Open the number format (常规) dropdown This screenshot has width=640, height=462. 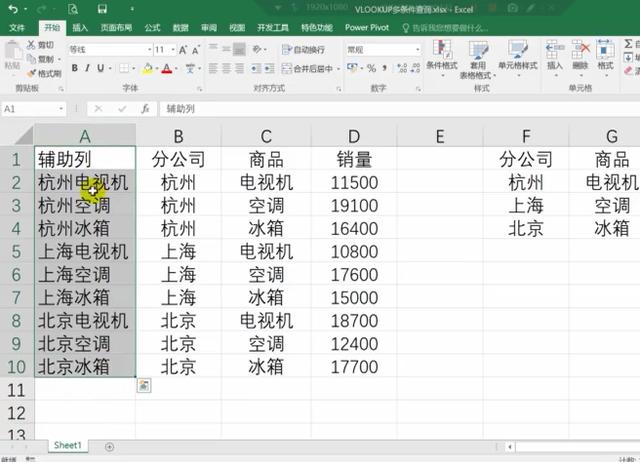[x=418, y=50]
